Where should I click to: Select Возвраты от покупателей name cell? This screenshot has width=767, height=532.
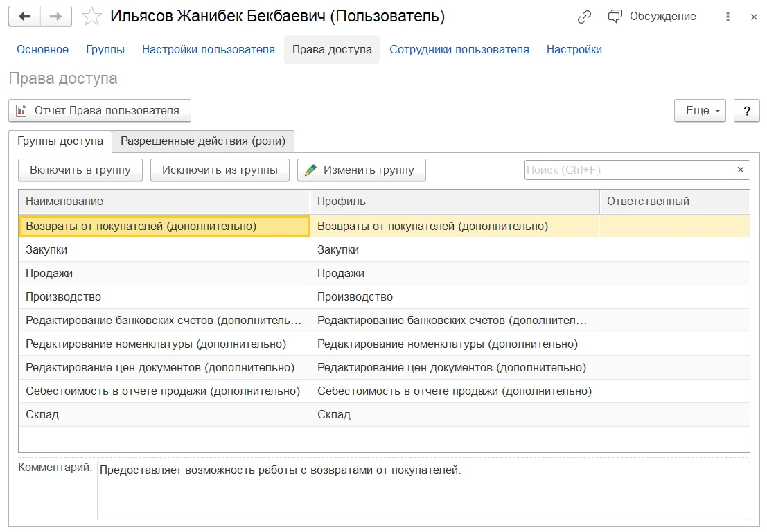(164, 227)
